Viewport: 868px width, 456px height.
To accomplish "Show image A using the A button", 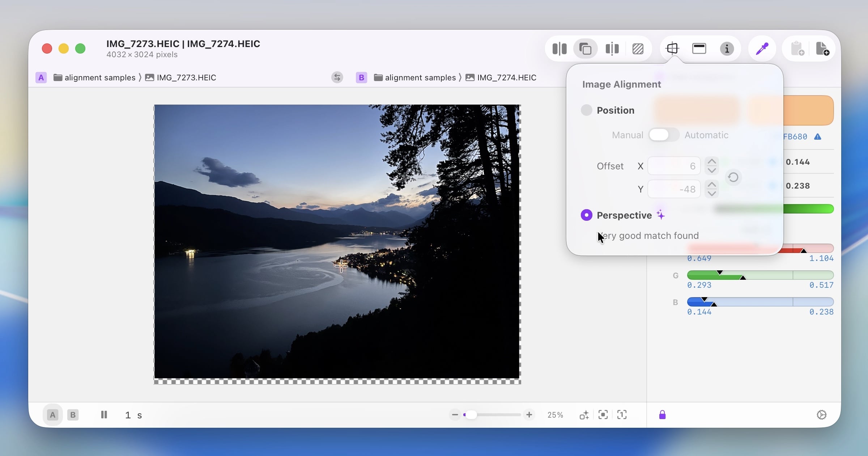I will coord(53,415).
